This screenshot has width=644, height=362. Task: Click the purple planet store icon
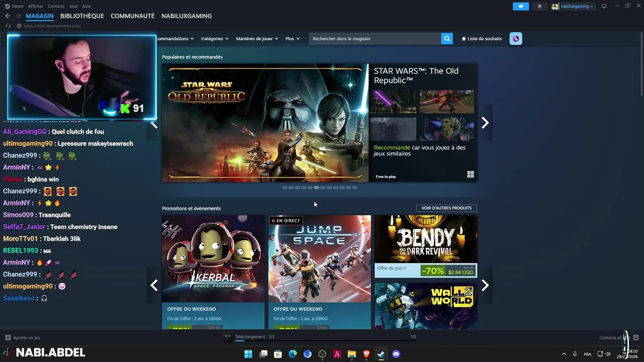pyautogui.click(x=516, y=39)
